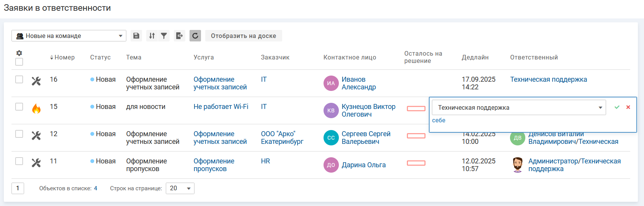
Task: Click the export list icon
Action: [x=179, y=36]
